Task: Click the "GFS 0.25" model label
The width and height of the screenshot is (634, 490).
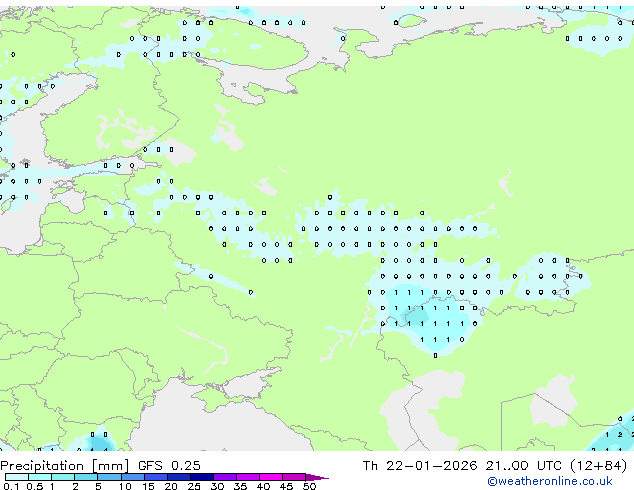Action: [169, 466]
